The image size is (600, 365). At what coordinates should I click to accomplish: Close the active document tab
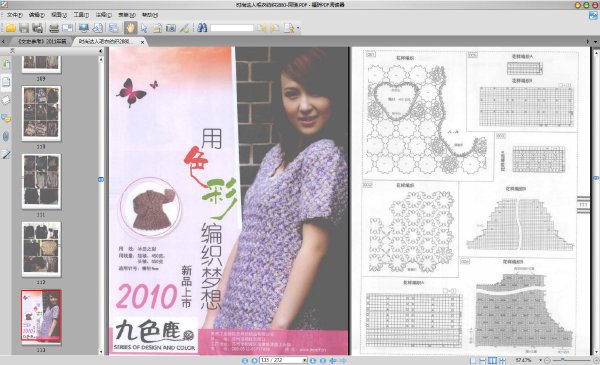[142, 42]
